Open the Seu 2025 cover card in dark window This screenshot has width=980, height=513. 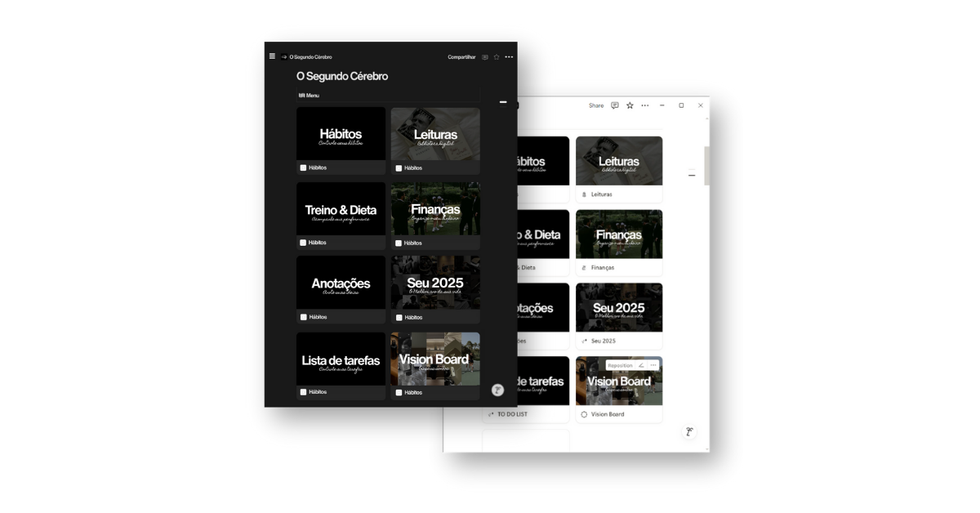click(x=435, y=283)
